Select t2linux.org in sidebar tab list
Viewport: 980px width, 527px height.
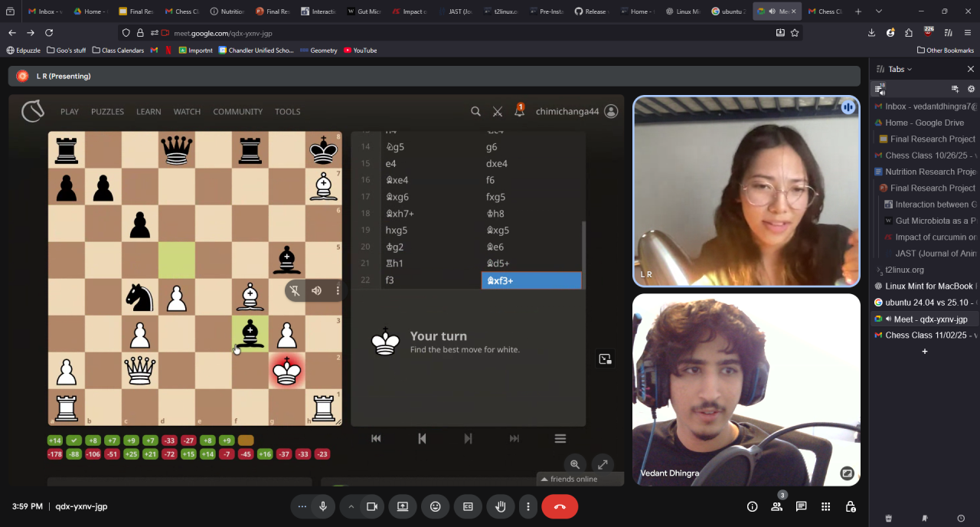[904, 270]
